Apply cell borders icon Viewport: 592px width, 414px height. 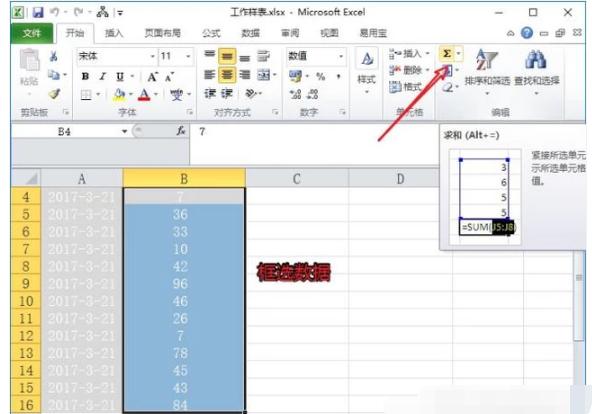click(x=86, y=94)
